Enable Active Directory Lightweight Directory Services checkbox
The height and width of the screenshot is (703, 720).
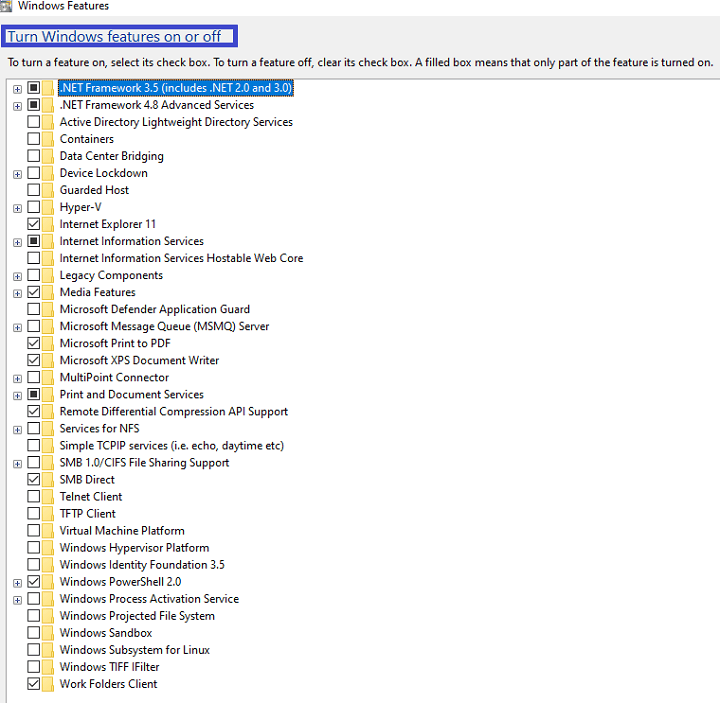pyautogui.click(x=34, y=122)
